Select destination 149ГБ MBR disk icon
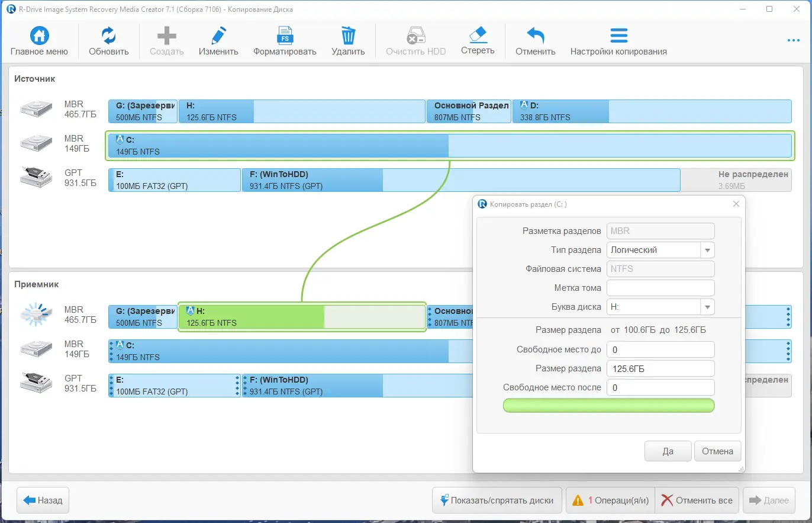This screenshot has height=523, width=812. pyautogui.click(x=37, y=349)
